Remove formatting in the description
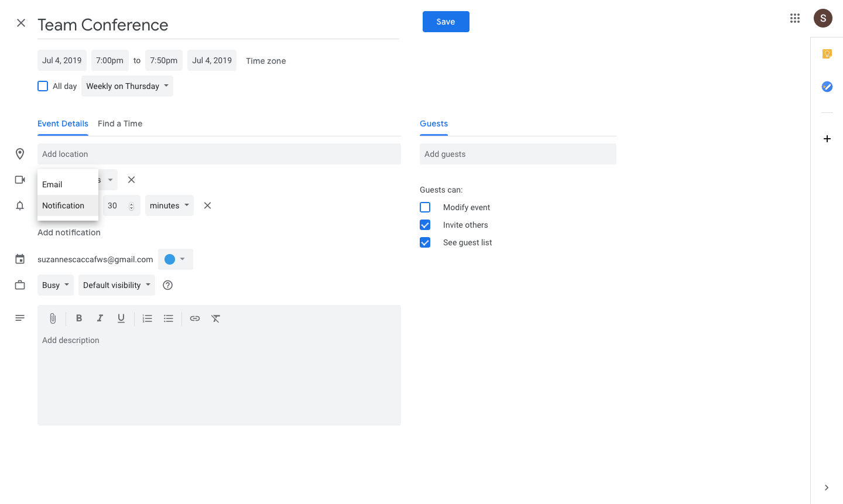 pos(216,318)
